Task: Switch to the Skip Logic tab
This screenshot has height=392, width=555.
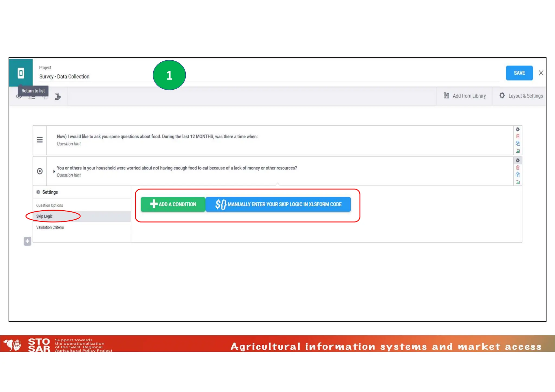Action: 44,216
